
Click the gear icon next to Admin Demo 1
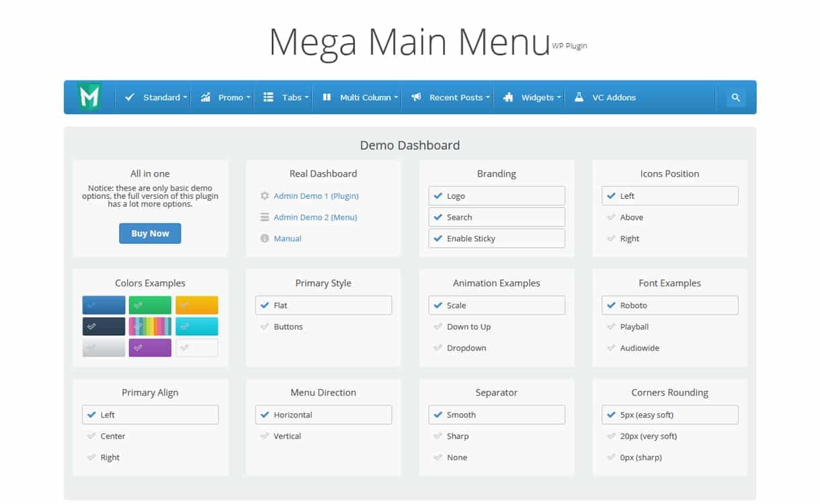point(265,196)
